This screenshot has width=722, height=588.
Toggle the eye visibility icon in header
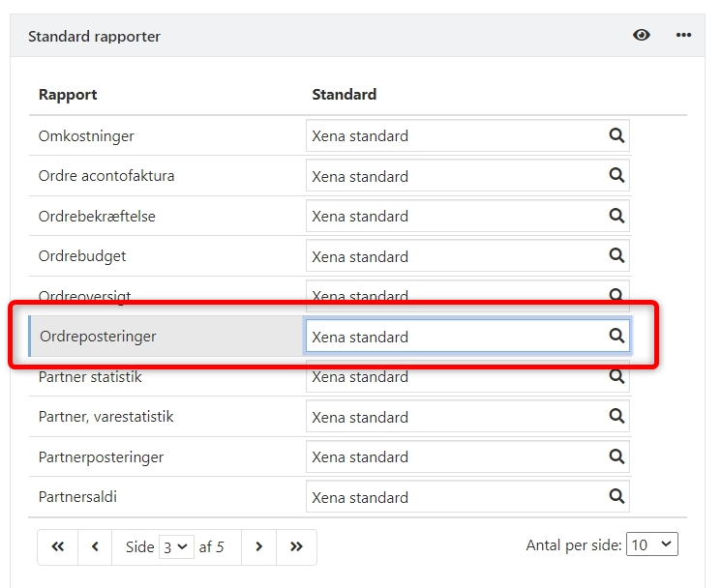click(x=642, y=36)
